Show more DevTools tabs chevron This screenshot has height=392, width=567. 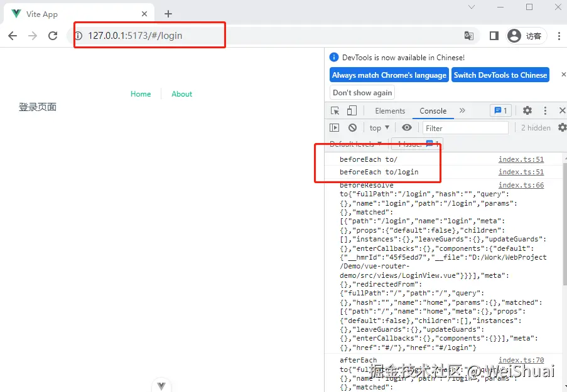pos(462,110)
